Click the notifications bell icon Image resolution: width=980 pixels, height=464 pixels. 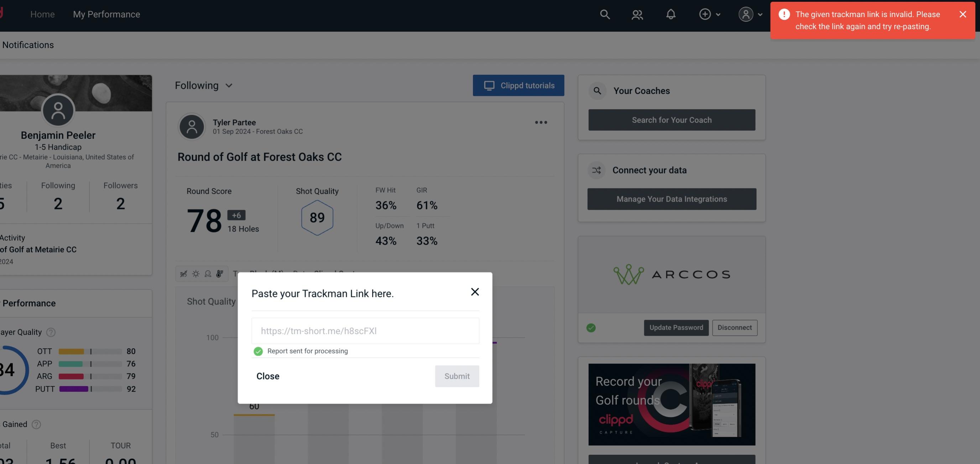pos(671,13)
